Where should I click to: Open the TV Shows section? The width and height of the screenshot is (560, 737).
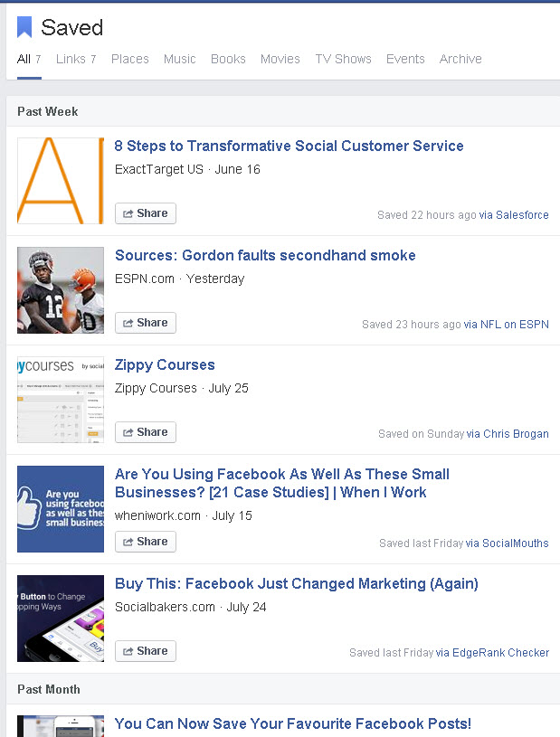(343, 59)
